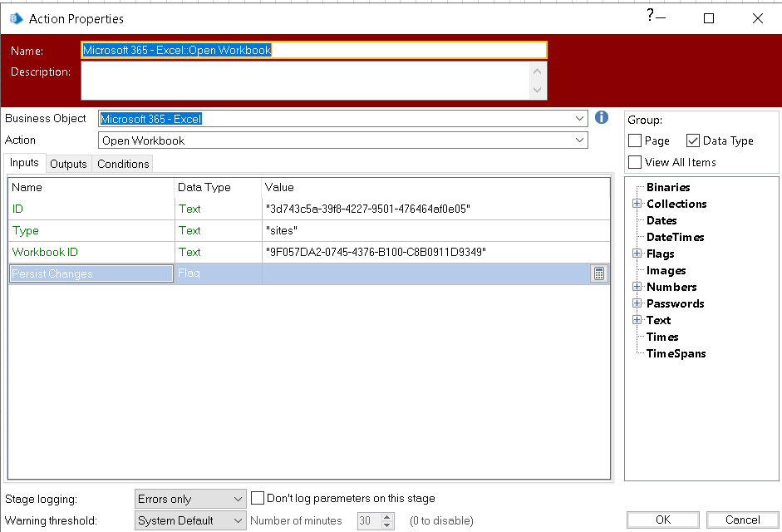Select the Workbook ID input row name
Screen dimensions: 782x532
[x=91, y=252]
